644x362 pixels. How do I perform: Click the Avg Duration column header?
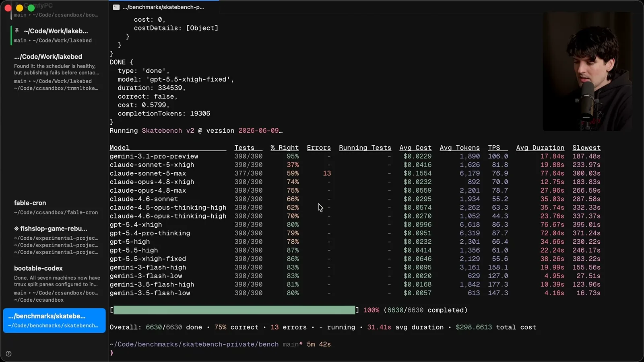[x=540, y=148]
